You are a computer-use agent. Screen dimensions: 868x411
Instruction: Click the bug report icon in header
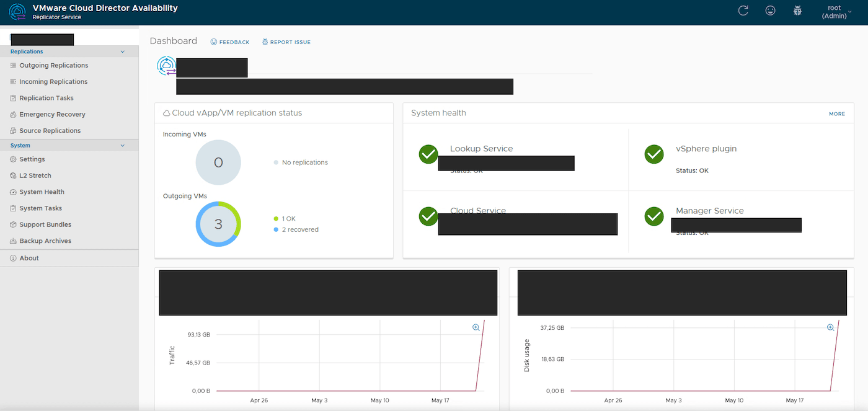(x=798, y=11)
